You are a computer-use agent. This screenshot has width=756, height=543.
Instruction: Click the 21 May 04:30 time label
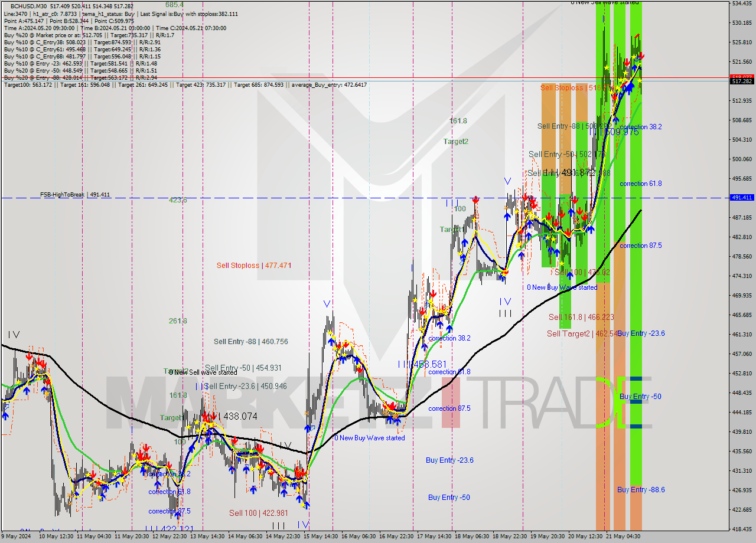click(622, 537)
